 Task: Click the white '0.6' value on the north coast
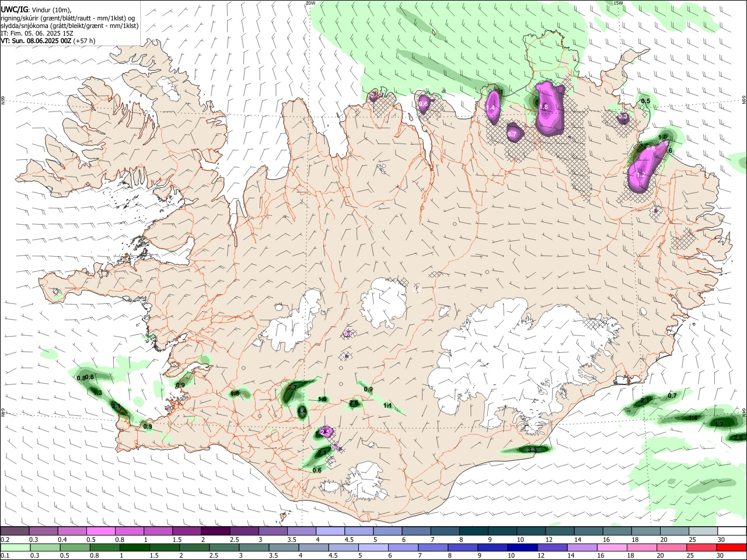point(424,104)
